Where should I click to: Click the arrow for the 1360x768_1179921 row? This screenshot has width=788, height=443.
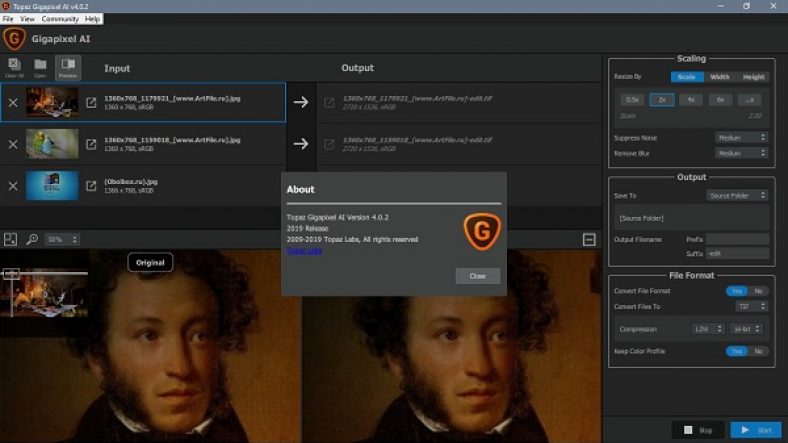coord(301,102)
